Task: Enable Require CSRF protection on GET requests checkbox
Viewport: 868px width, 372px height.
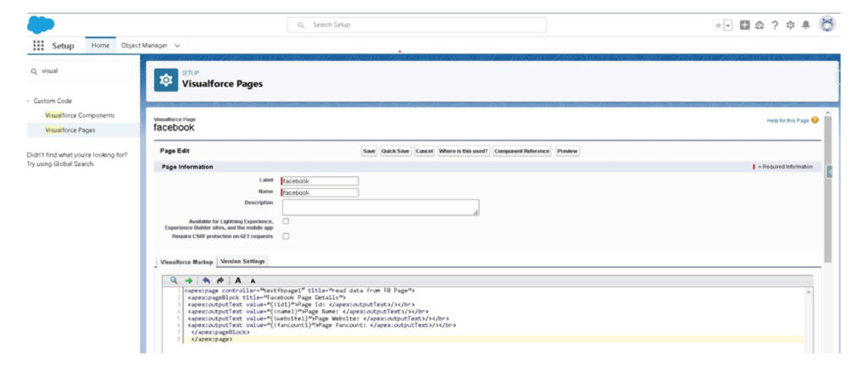Action: [287, 236]
